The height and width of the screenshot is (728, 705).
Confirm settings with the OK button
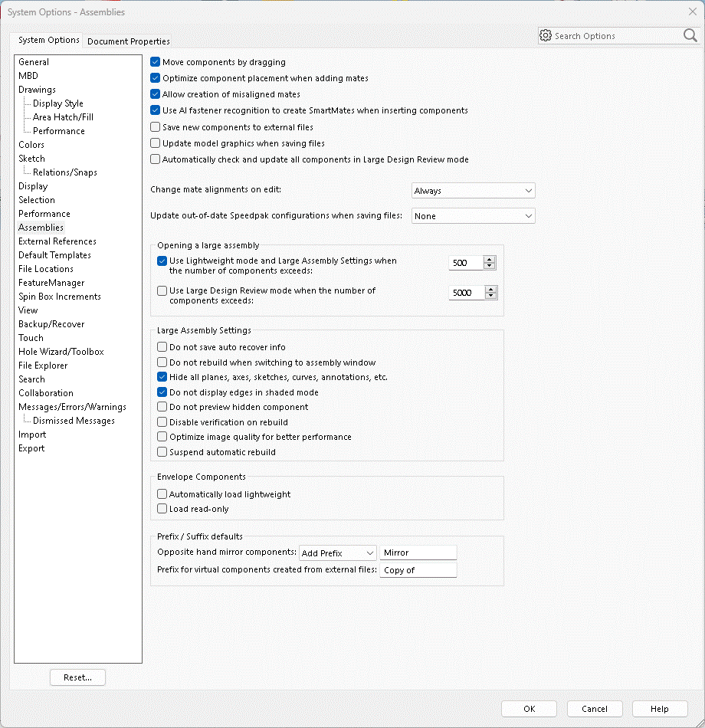pyautogui.click(x=529, y=709)
